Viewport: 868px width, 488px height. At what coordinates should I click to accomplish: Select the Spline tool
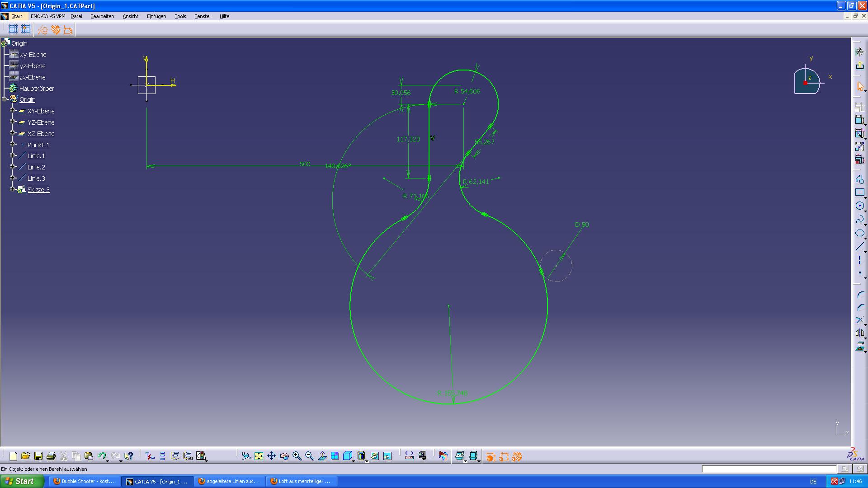coord(859,220)
